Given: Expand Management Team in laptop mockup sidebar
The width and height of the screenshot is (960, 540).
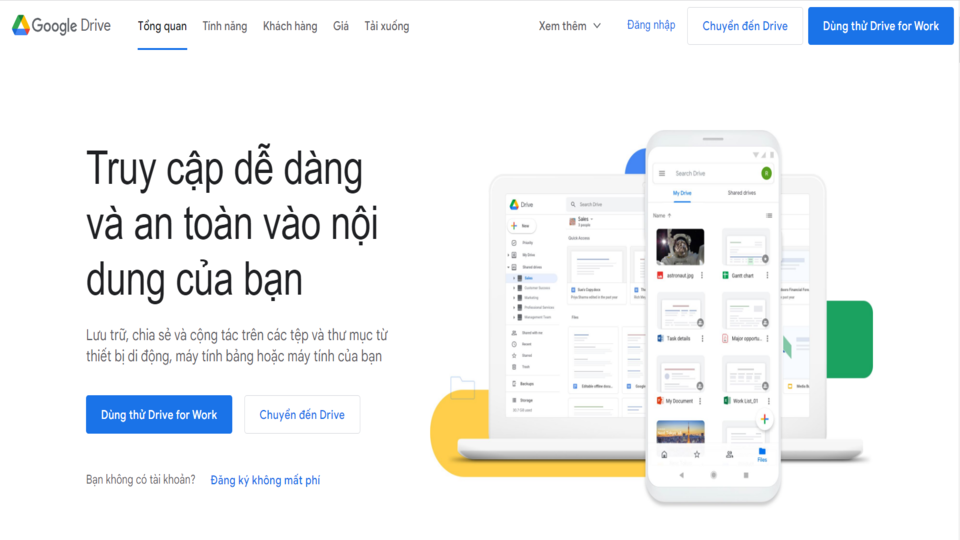Looking at the screenshot, I should 514,317.
